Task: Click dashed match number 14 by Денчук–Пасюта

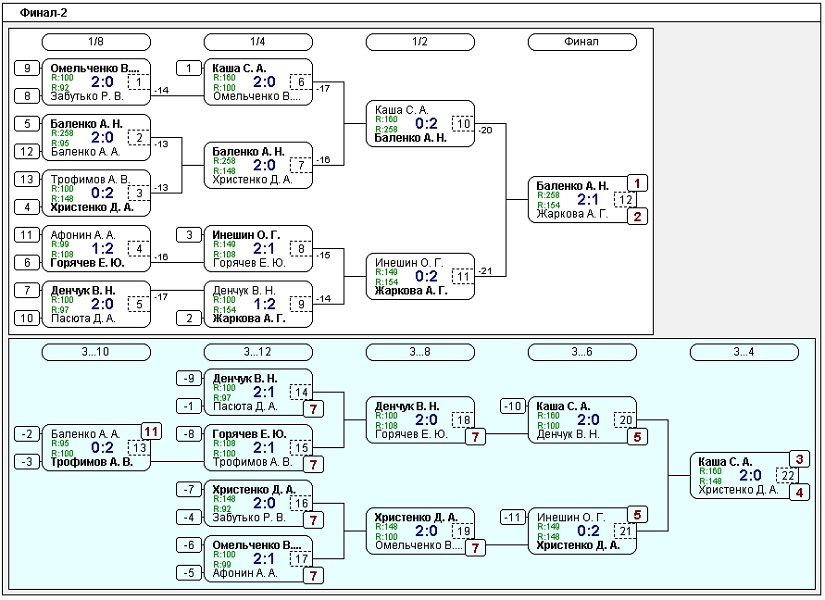Action: pyautogui.click(x=301, y=392)
